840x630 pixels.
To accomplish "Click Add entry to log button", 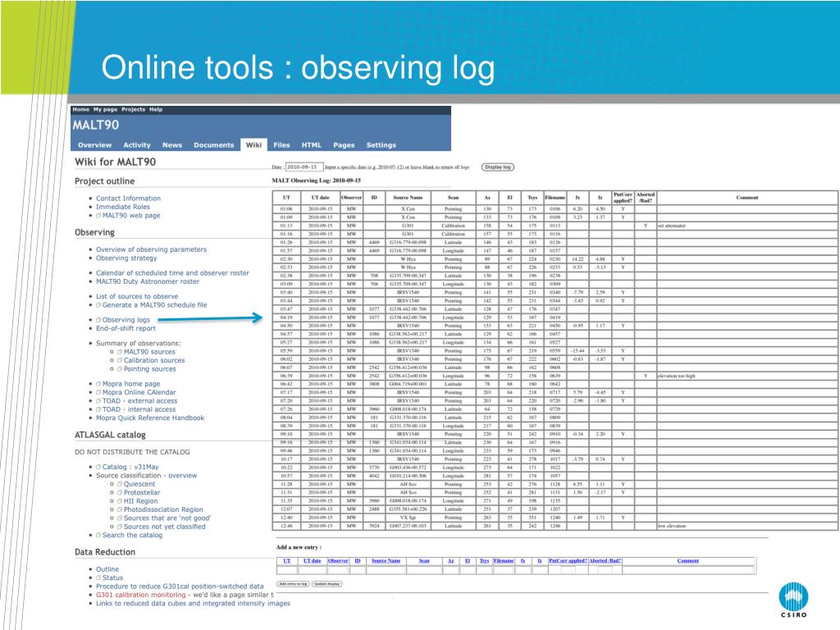I will [x=293, y=584].
